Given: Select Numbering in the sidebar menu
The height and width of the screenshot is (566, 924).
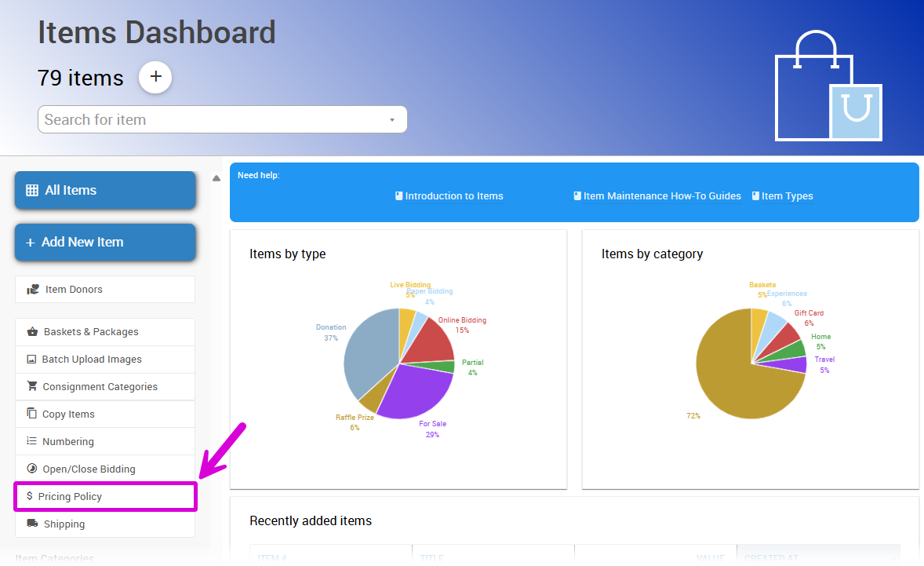Looking at the screenshot, I should coord(68,441).
